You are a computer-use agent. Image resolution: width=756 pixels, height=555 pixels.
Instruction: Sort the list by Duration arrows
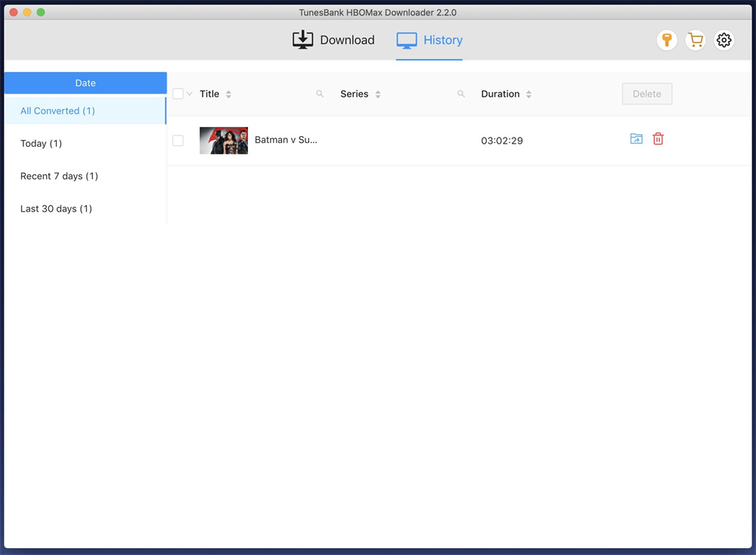pos(529,94)
